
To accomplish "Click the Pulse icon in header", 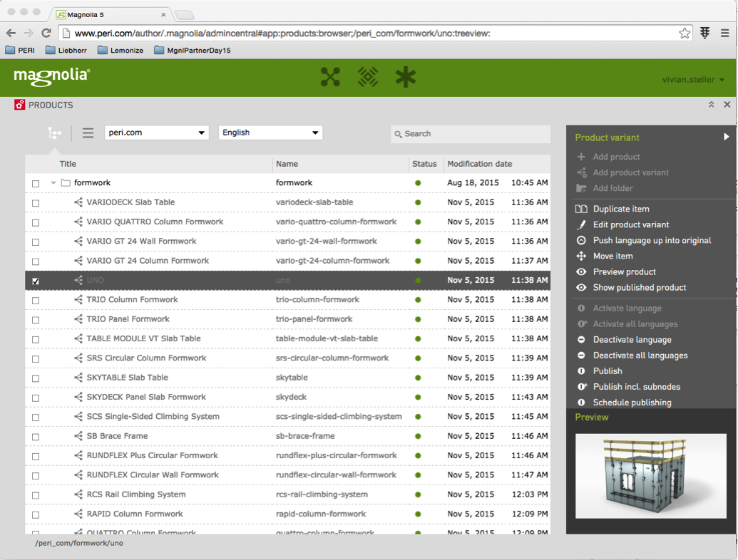I will click(x=368, y=77).
